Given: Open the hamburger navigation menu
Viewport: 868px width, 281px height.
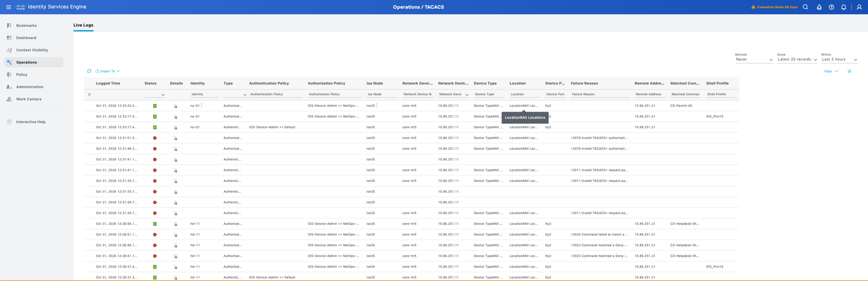Looking at the screenshot, I should [9, 7].
